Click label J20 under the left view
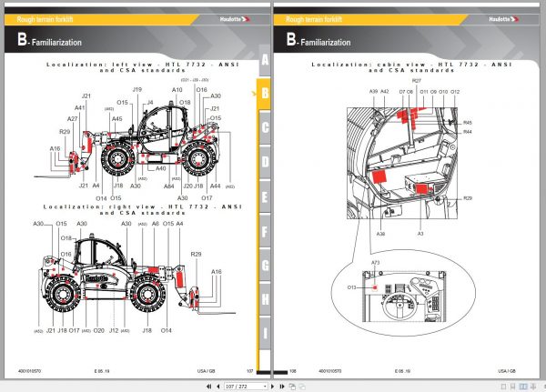Viewport: 546px width, 392px height. click(x=188, y=186)
